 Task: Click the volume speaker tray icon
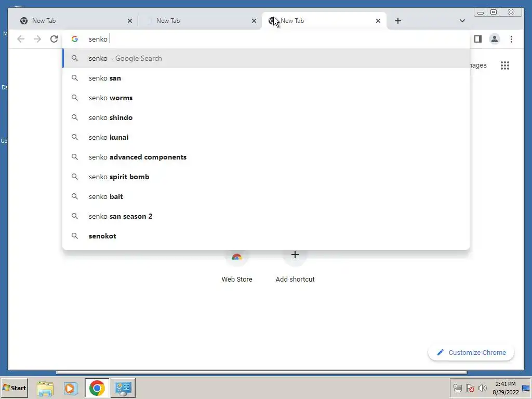482,388
